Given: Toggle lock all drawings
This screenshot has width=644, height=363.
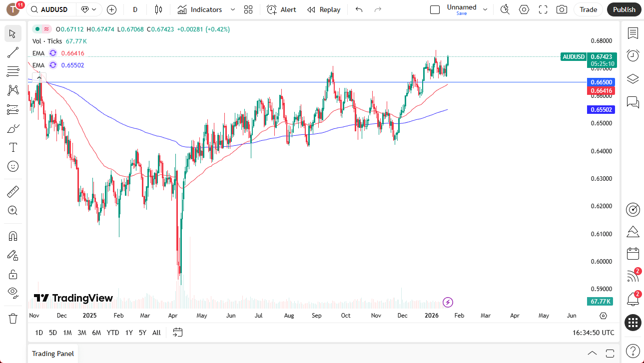Looking at the screenshot, I should pos(13,274).
